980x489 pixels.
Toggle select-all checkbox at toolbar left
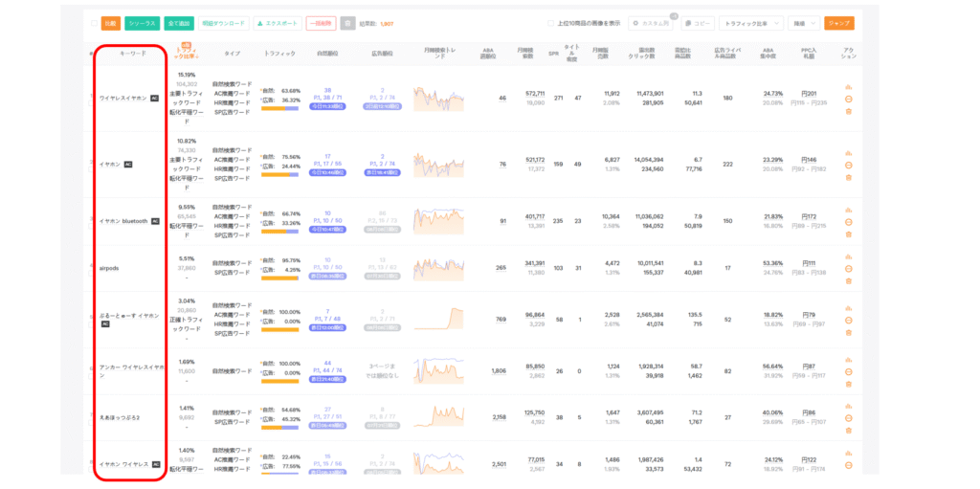(x=93, y=23)
